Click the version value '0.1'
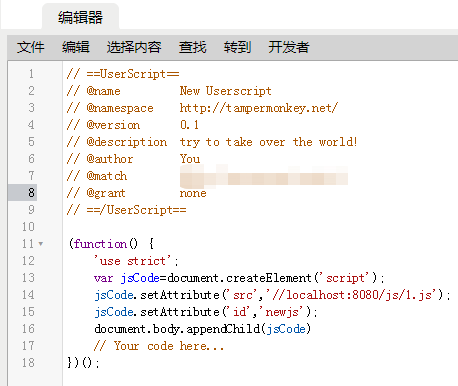This screenshot has height=386, width=458. click(189, 125)
